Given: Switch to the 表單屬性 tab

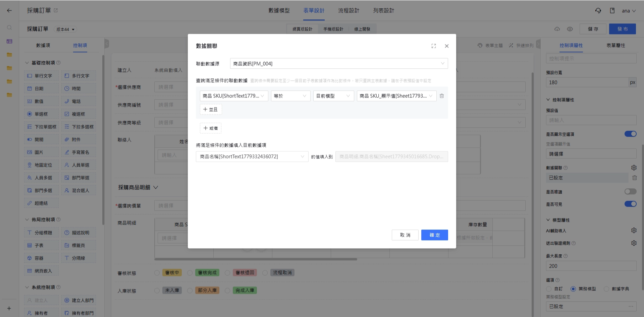Looking at the screenshot, I should pos(615,45).
